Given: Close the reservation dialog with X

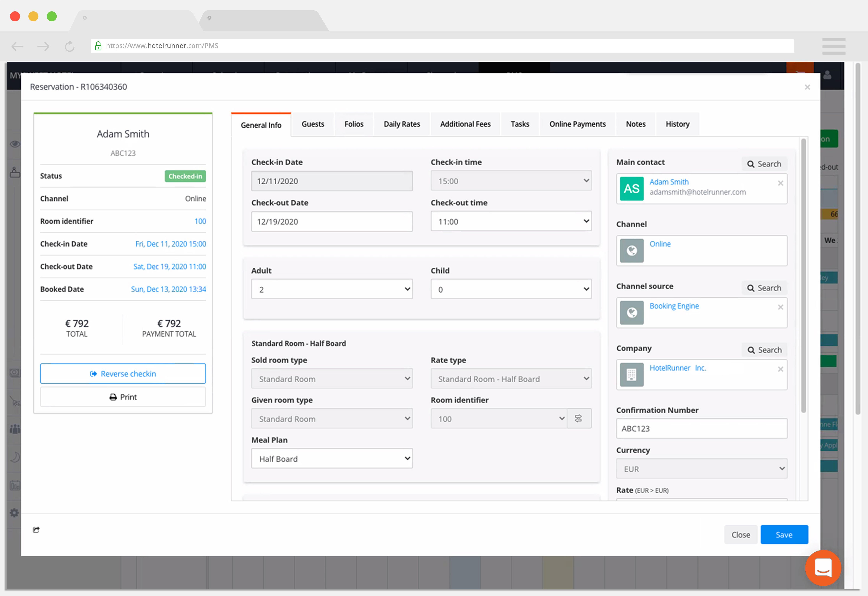Looking at the screenshot, I should (807, 87).
